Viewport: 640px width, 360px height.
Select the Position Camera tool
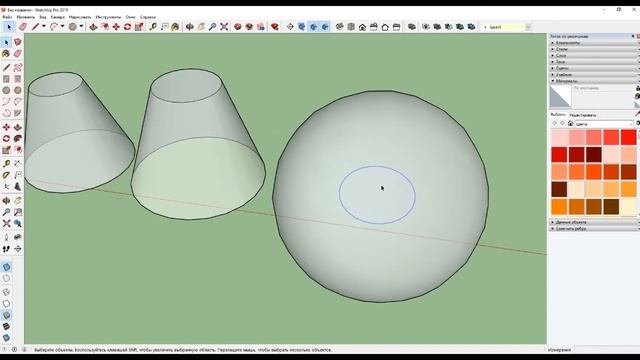6,237
